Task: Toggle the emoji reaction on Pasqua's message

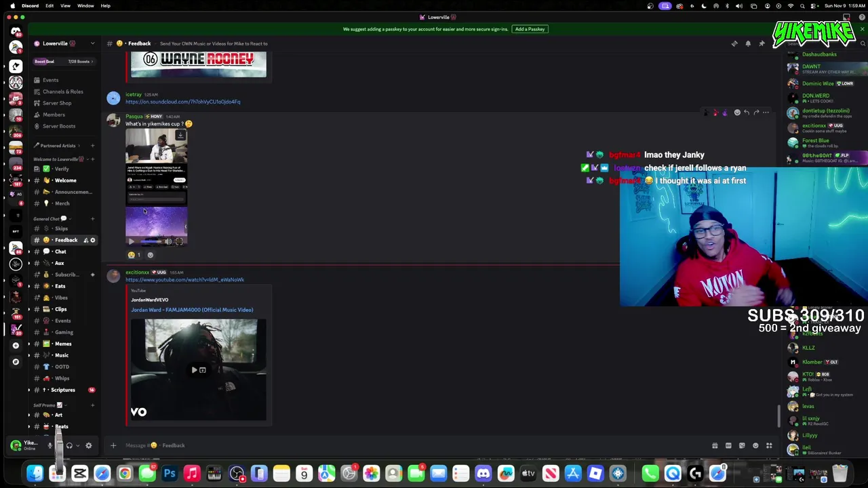Action: [x=134, y=255]
